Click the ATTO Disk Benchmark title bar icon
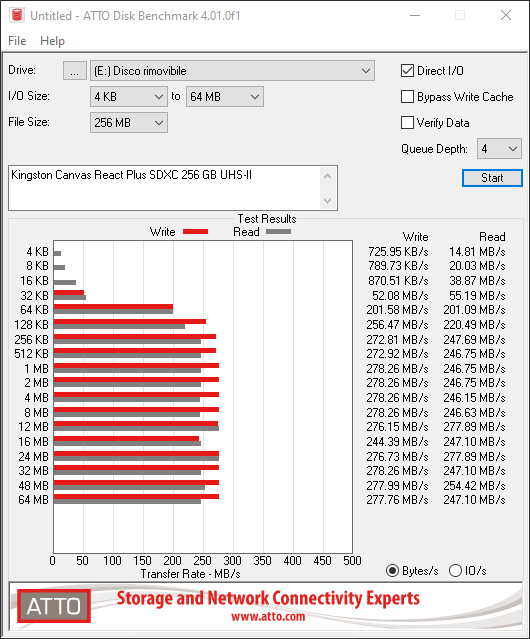 tap(17, 15)
